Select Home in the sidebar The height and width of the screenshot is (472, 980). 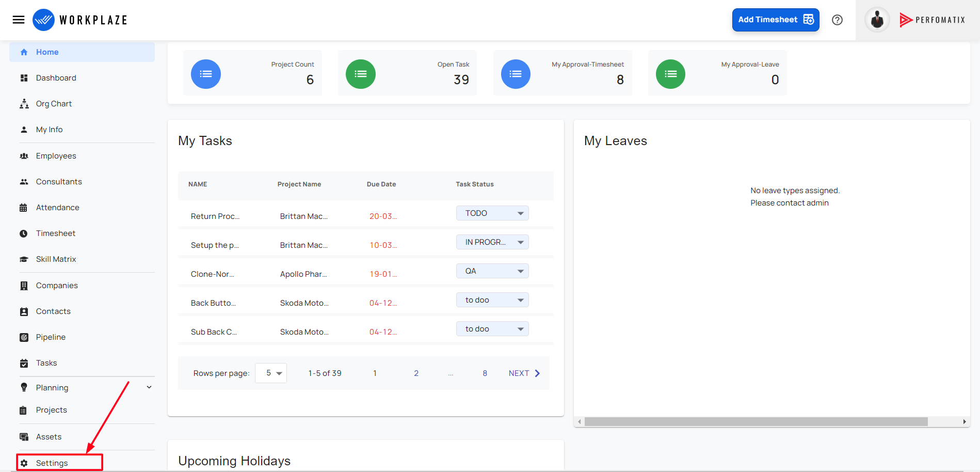82,52
